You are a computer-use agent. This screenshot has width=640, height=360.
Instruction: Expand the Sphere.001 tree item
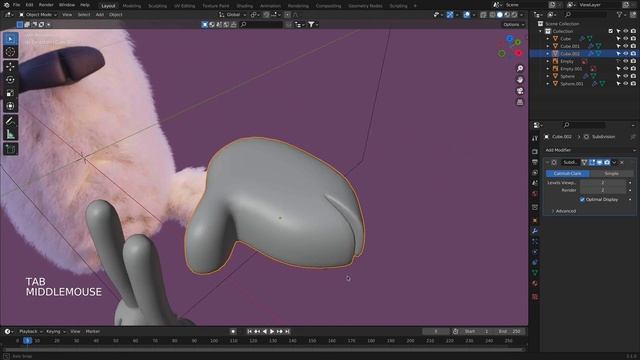pos(548,84)
